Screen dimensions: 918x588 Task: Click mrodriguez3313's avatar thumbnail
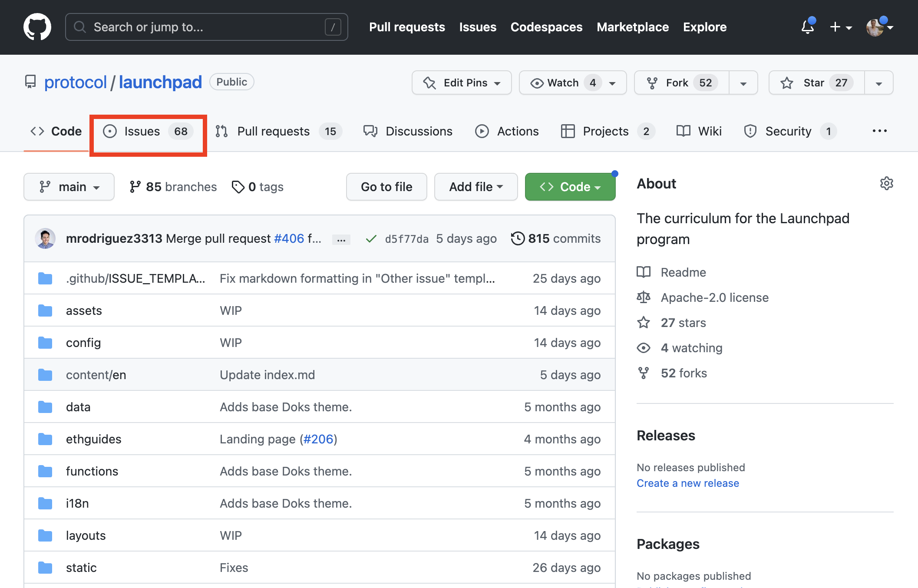click(45, 238)
